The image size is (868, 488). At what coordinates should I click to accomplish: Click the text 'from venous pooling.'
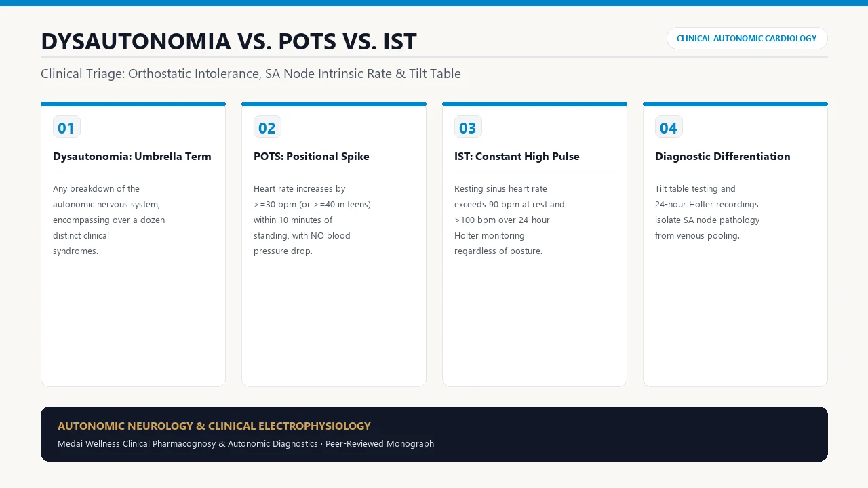697,236
